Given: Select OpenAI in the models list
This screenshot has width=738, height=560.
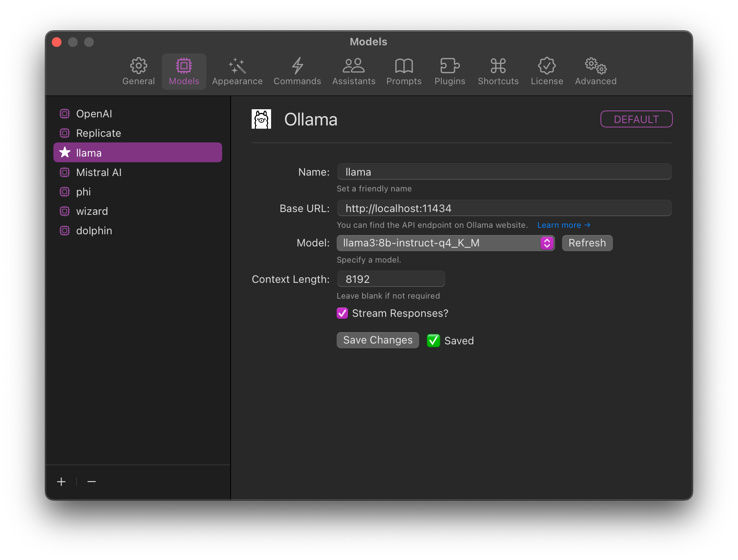Looking at the screenshot, I should (138, 114).
